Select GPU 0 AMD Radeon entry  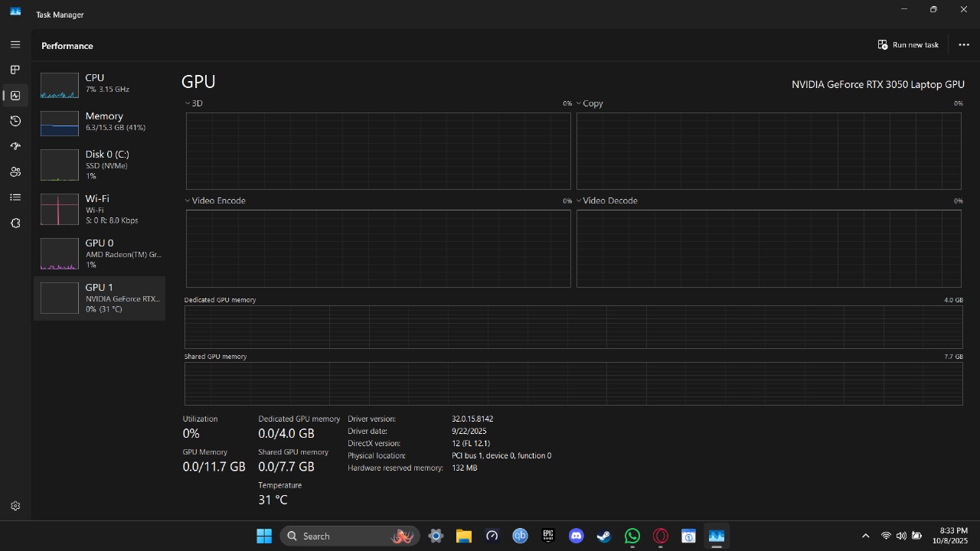click(x=100, y=253)
